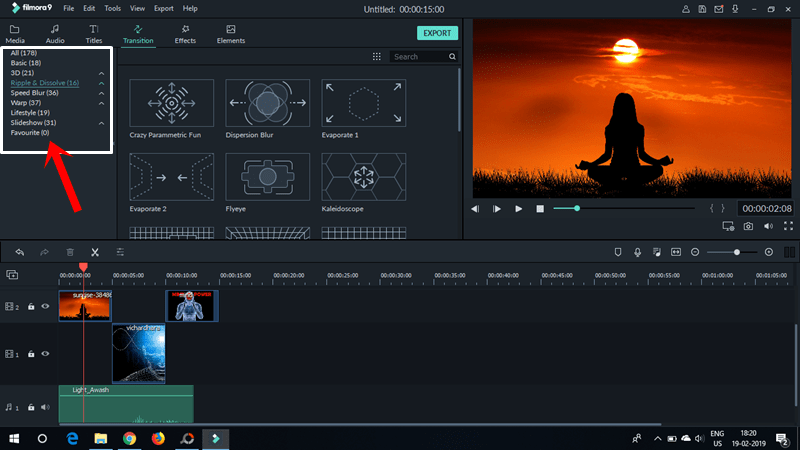Switch transitions to grid view icon
Screen dimensions: 800x450
pyautogui.click(x=377, y=57)
